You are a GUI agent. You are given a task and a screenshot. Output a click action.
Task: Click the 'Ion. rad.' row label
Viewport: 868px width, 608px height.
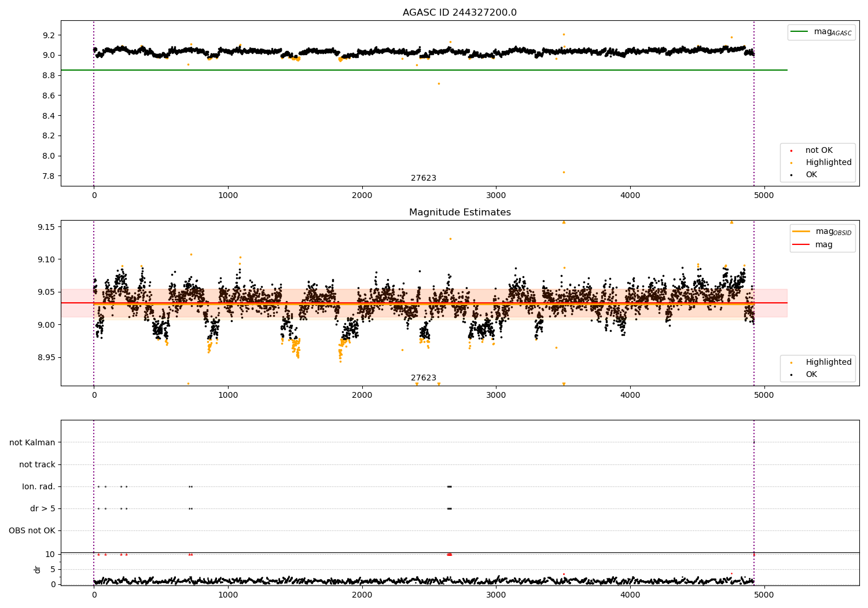pyautogui.click(x=39, y=487)
